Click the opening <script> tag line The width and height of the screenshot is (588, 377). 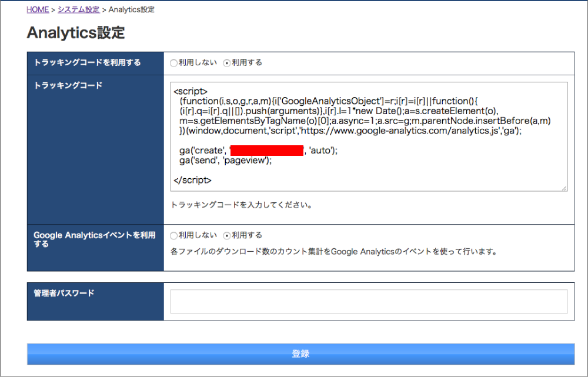tap(191, 92)
